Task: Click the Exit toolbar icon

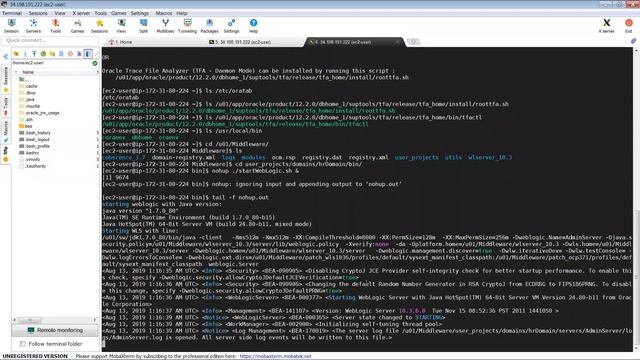Action: point(629,26)
